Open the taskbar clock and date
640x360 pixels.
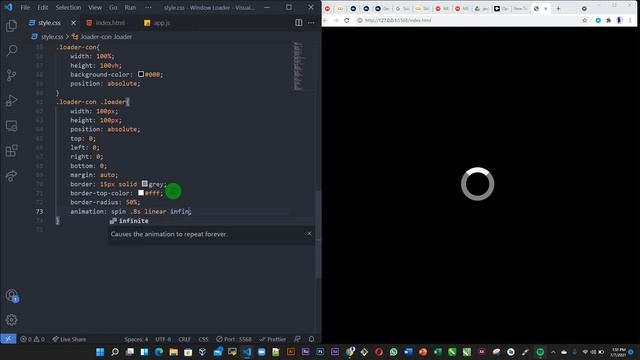coord(618,352)
